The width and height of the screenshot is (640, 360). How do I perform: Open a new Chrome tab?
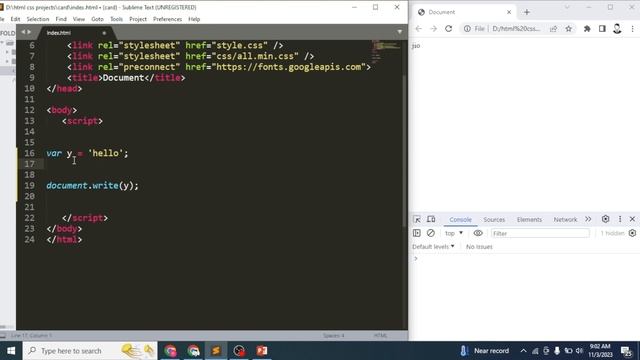point(527,12)
